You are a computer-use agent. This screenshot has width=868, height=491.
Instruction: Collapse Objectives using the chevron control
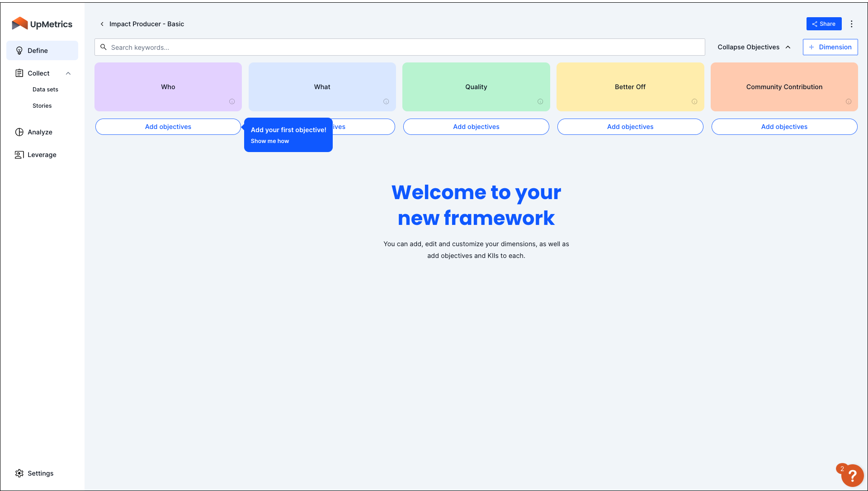(x=788, y=47)
